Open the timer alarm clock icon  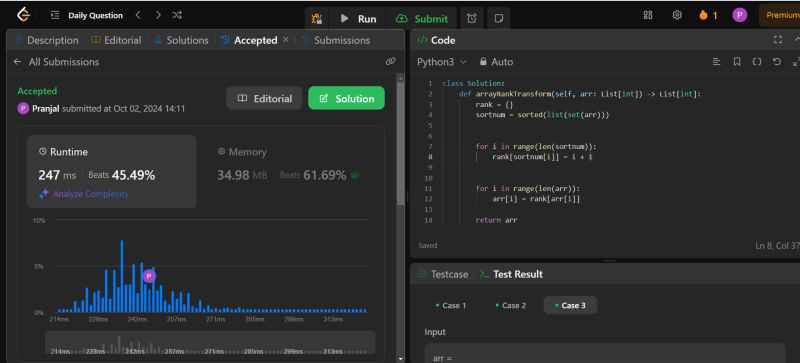472,19
